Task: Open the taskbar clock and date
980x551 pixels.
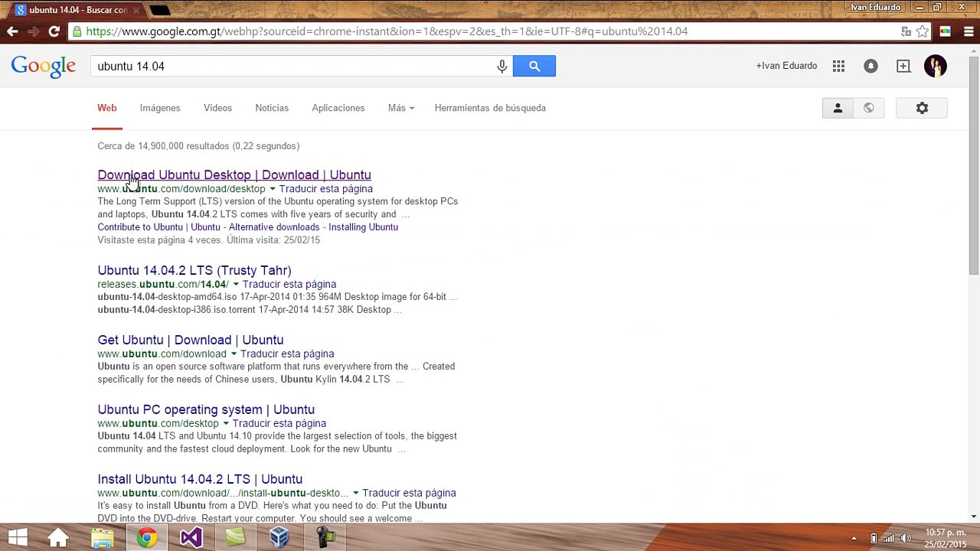Action: [x=945, y=538]
